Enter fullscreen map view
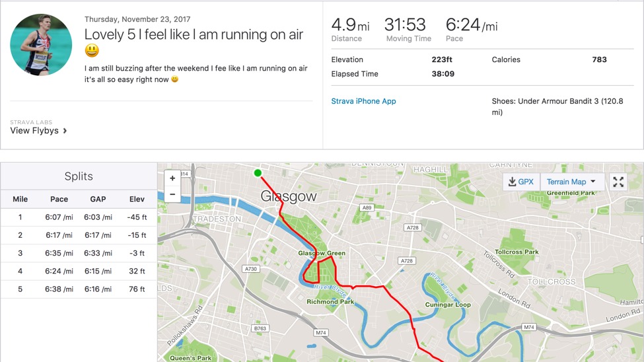 point(618,182)
